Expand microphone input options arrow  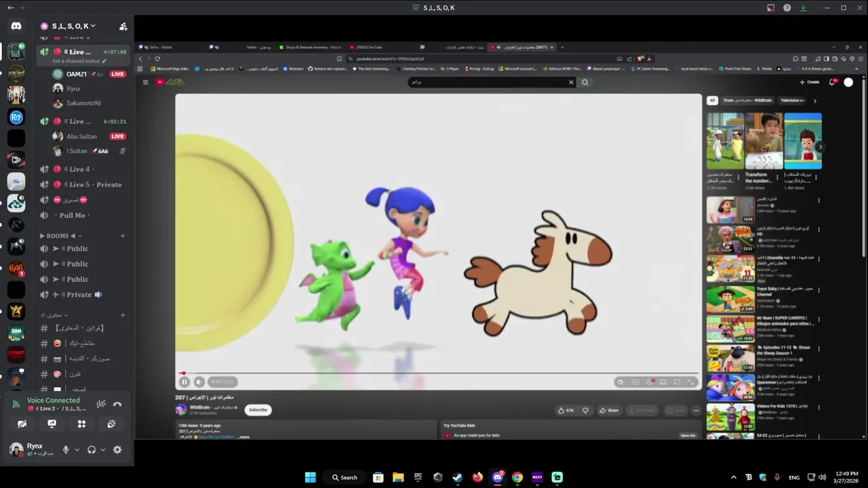(77, 449)
